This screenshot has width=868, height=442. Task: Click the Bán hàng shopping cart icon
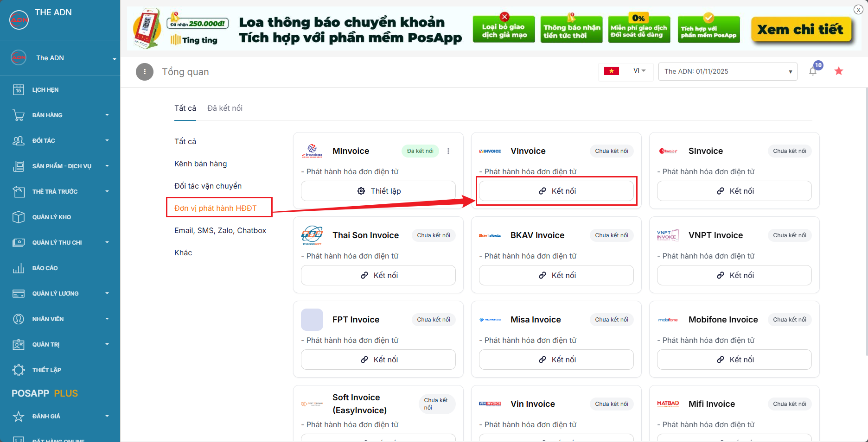coord(19,115)
